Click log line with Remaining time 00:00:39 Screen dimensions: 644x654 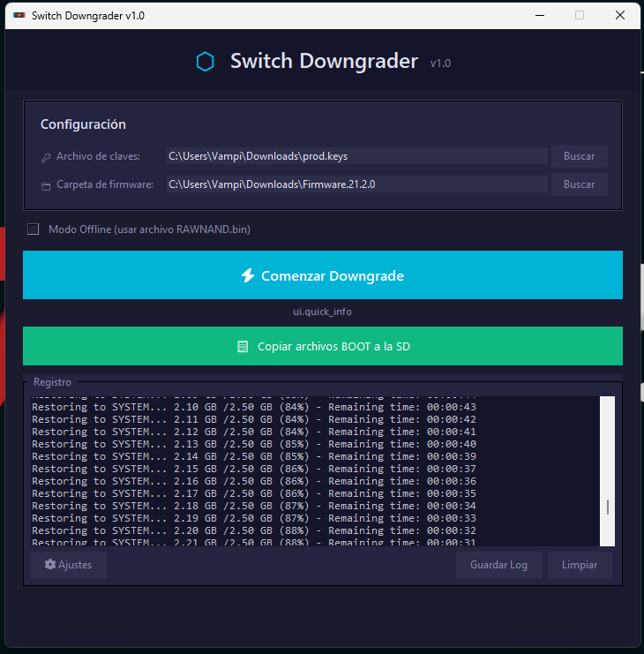tap(254, 456)
